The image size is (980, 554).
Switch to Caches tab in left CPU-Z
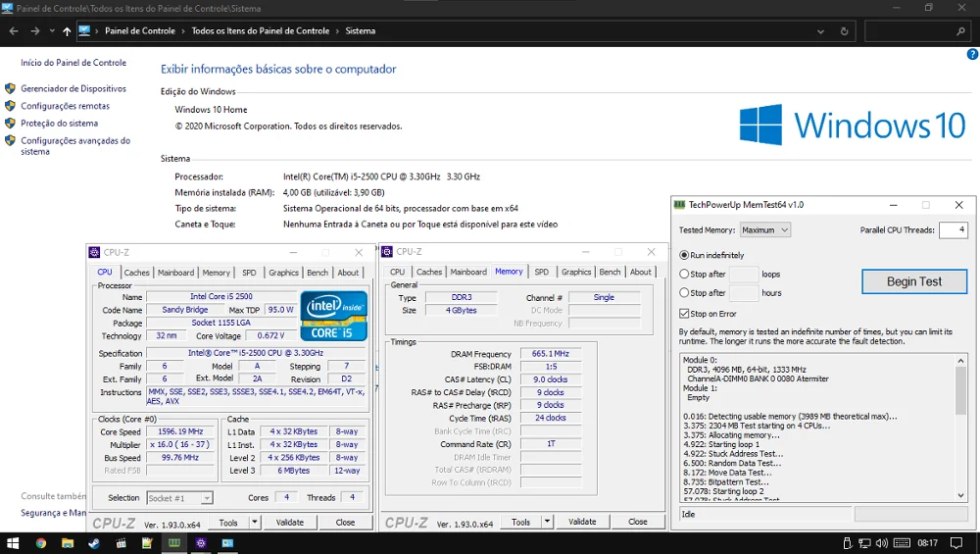136,273
